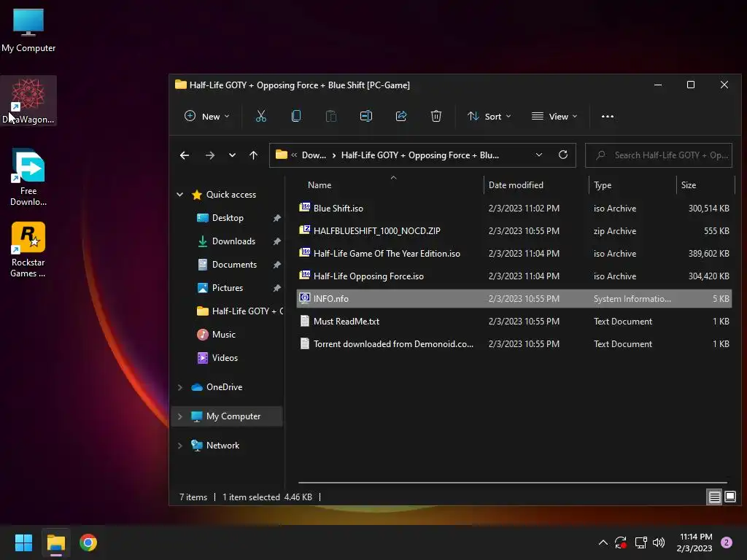Go back with the left arrow
The image size is (747, 560).
point(185,155)
